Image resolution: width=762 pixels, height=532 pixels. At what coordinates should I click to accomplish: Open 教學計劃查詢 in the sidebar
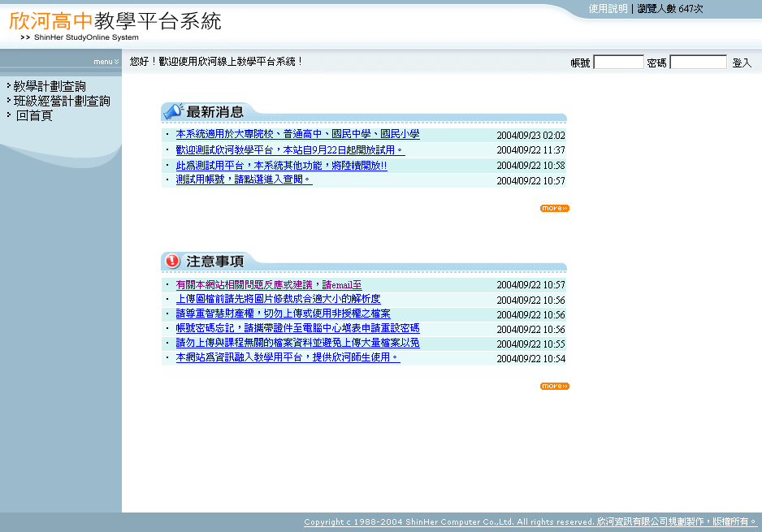tap(50, 86)
